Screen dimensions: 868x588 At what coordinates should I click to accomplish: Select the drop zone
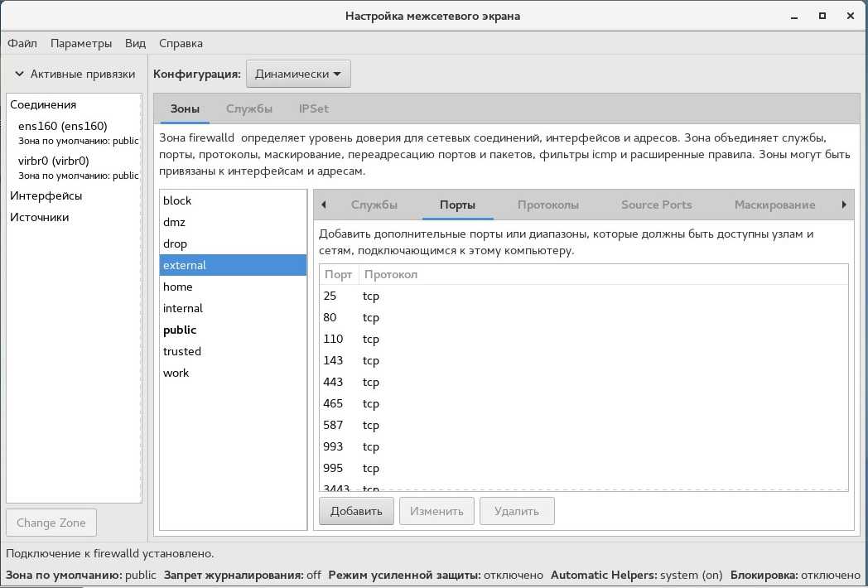[x=233, y=243]
